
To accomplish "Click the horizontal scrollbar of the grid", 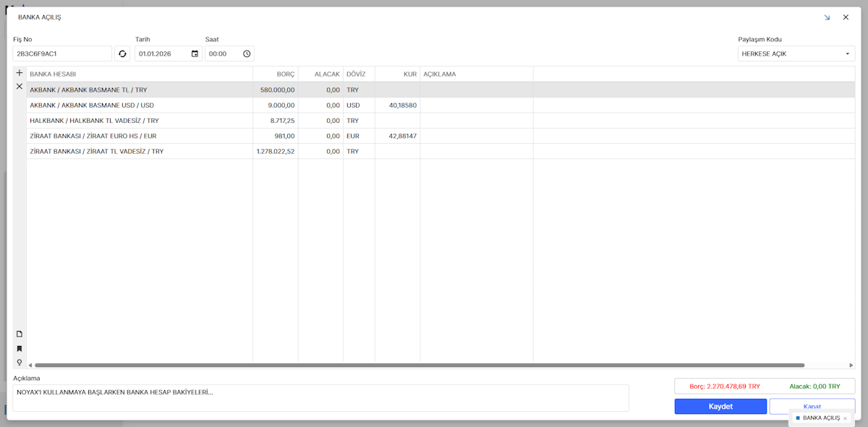I will click(420, 366).
